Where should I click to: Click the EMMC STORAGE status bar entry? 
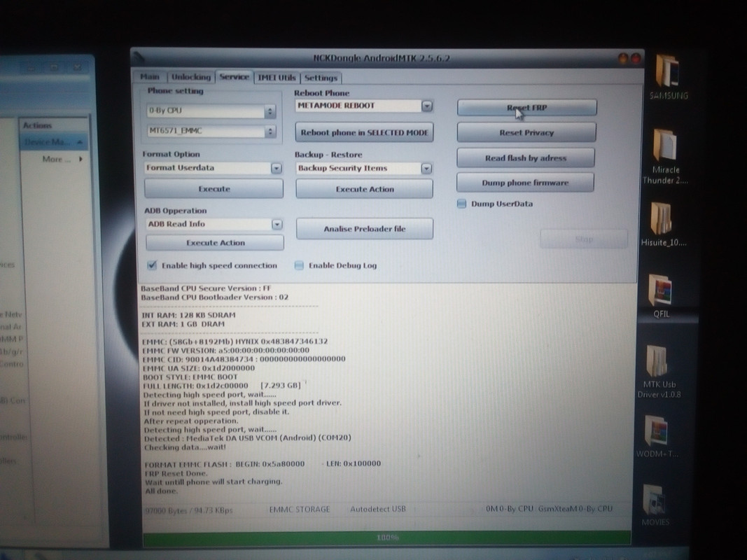[x=299, y=510]
